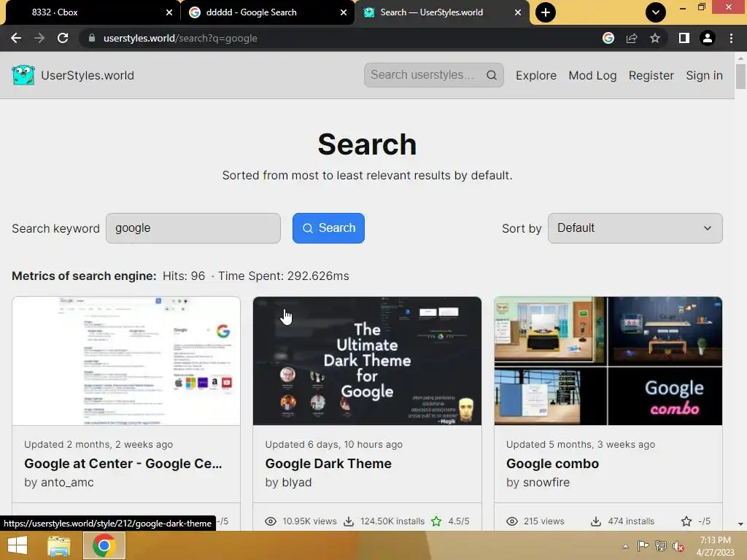Click eye views icon on Google Dark Theme
The image size is (747, 560).
(271, 521)
